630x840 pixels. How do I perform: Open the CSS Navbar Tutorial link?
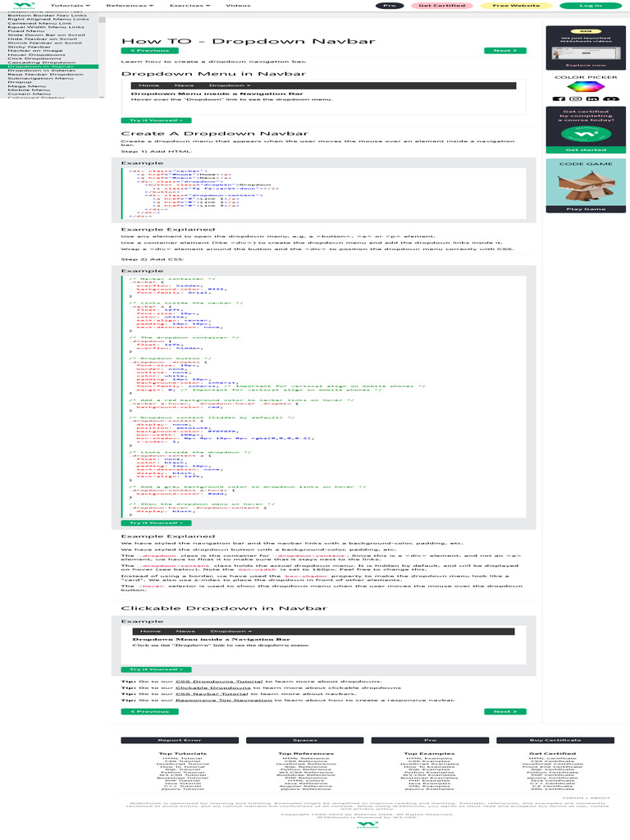point(212,694)
